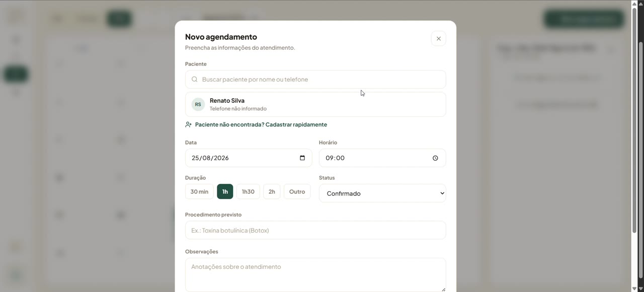Open the clock picker in Horário field
The height and width of the screenshot is (292, 644).
(x=435, y=158)
